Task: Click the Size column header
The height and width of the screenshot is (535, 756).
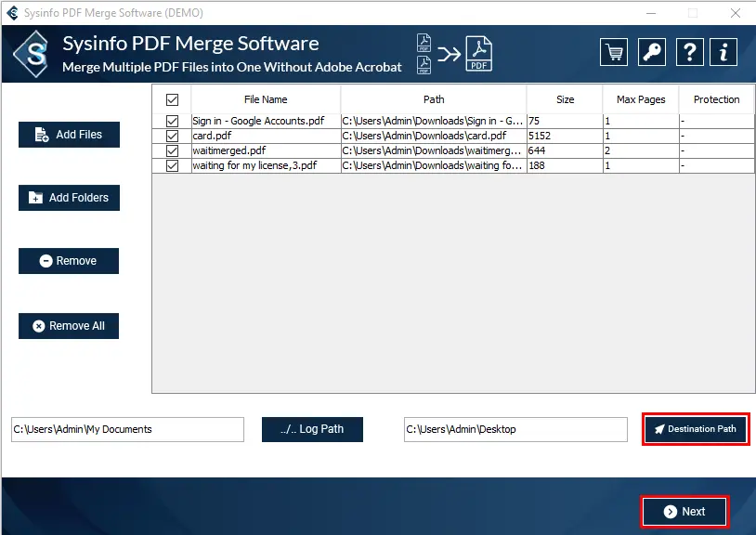Action: point(565,99)
